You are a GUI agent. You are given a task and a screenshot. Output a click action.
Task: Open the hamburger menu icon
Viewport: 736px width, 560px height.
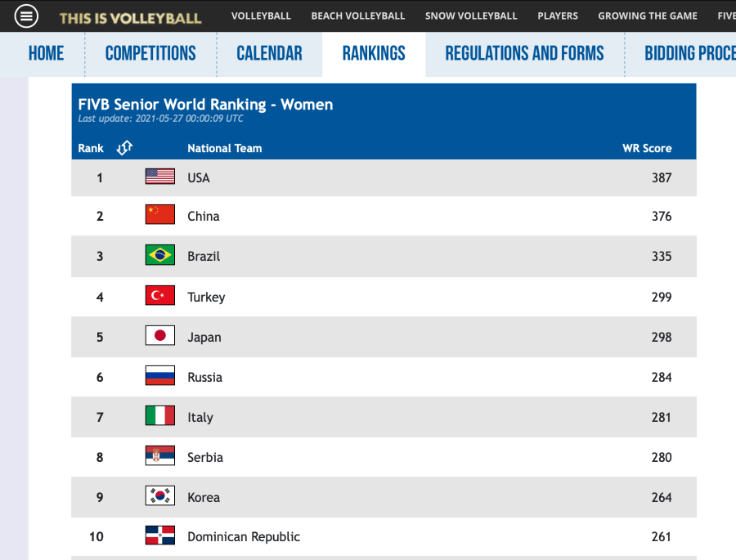[26, 16]
